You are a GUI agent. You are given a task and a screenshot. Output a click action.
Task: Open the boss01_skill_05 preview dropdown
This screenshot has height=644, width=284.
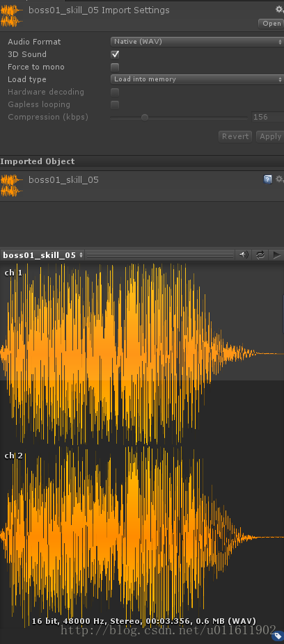(42, 255)
